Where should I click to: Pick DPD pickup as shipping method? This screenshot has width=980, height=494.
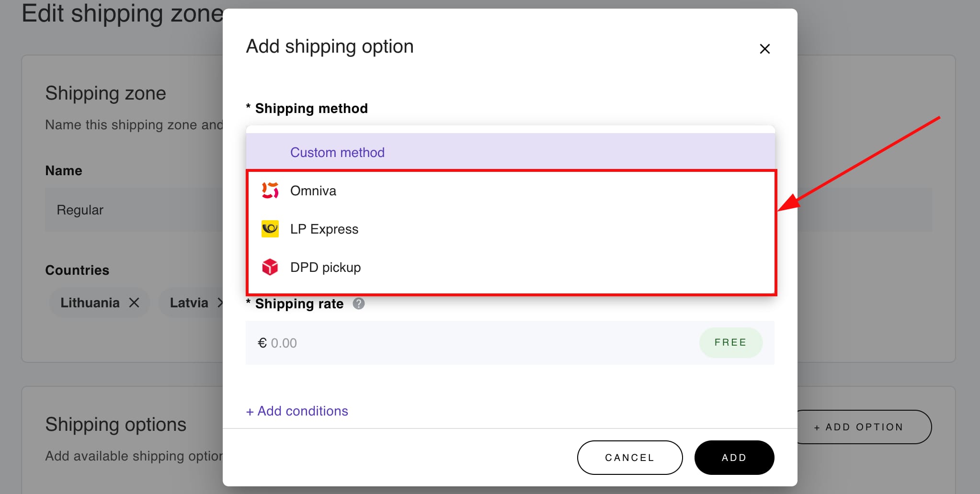click(325, 267)
